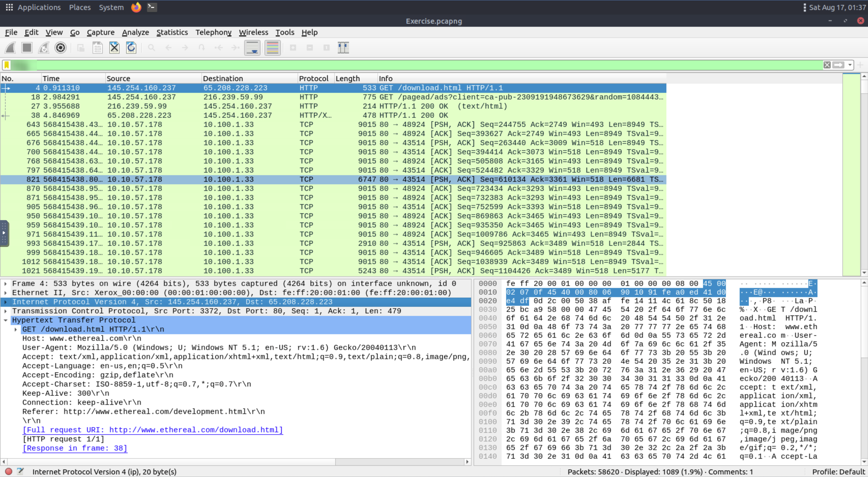Image resolution: width=868 pixels, height=477 pixels.
Task: Open the display filter history dropdown
Action: 850,65
